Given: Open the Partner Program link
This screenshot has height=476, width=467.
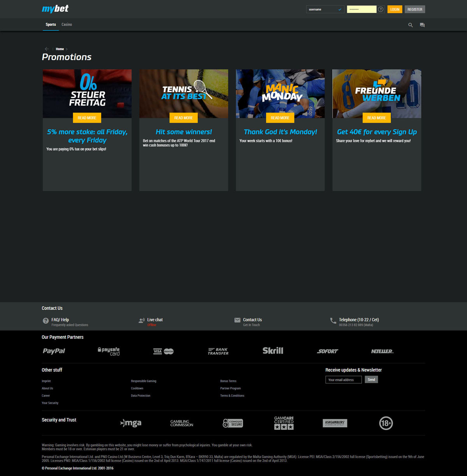Looking at the screenshot, I should coord(230,388).
